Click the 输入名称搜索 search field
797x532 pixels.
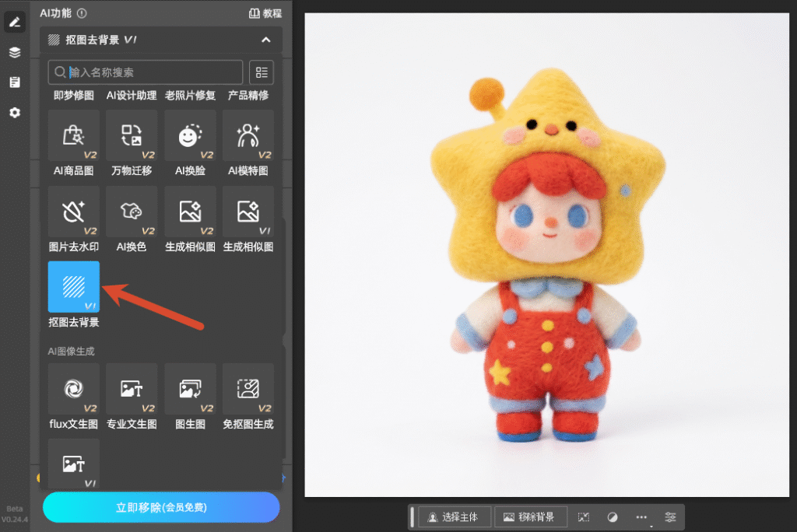[x=146, y=72]
